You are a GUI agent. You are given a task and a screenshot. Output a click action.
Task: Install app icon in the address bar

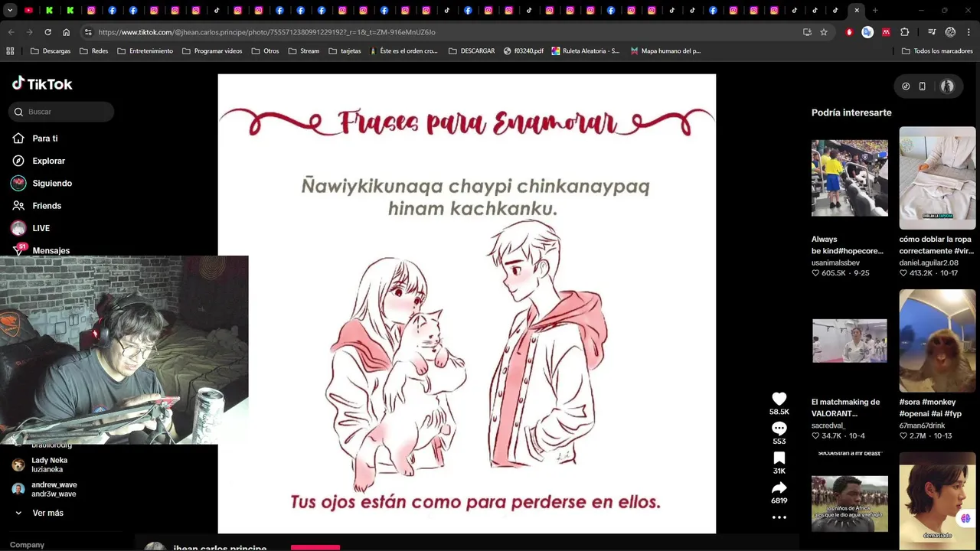click(x=807, y=32)
